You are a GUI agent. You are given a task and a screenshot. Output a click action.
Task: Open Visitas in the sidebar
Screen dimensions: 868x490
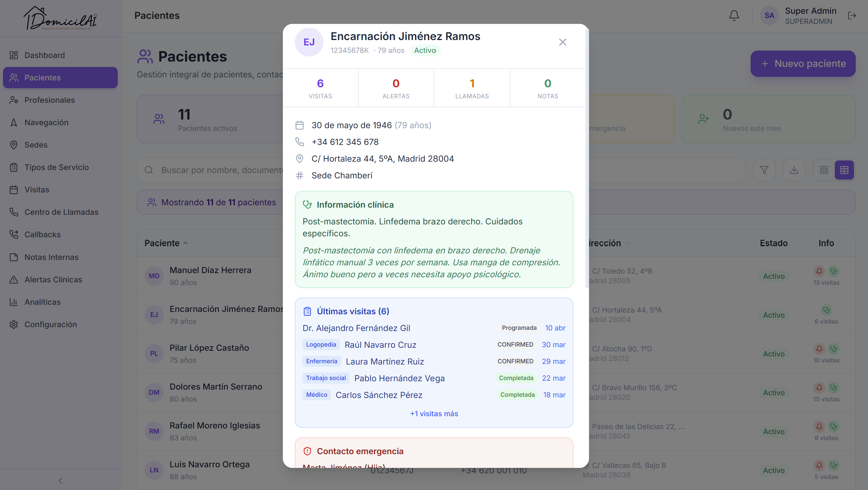point(60,190)
